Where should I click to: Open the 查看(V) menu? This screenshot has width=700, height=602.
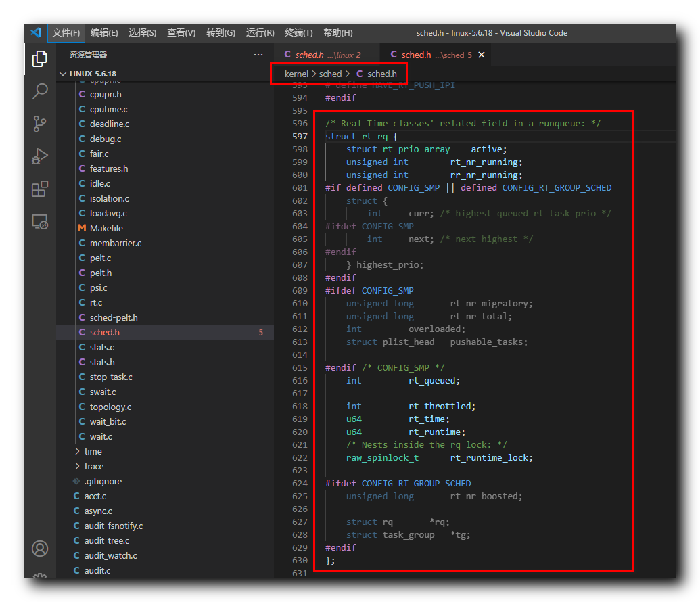tap(181, 33)
